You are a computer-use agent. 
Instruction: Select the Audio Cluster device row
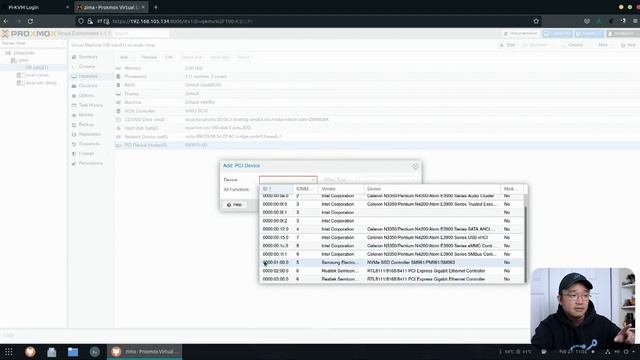[x=392, y=196]
